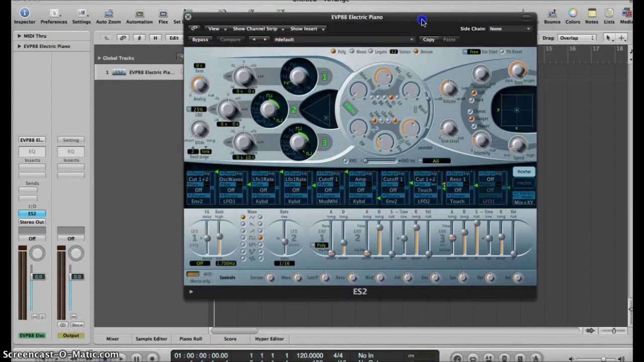Open the Score tab

tap(230, 339)
